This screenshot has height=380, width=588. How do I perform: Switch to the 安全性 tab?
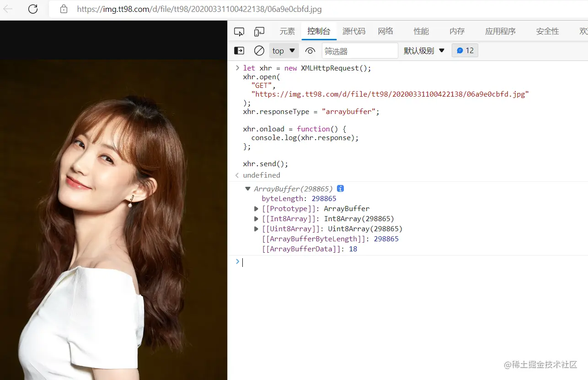547,31
